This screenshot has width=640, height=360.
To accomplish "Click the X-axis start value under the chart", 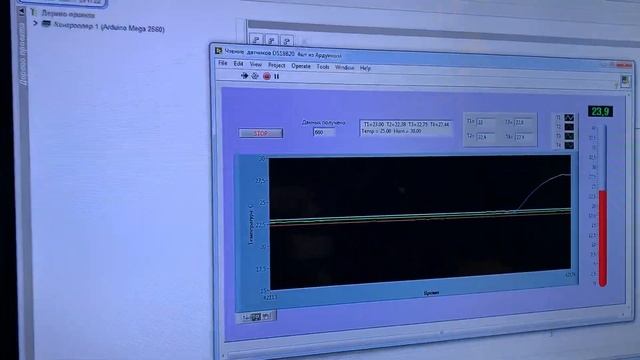I will pyautogui.click(x=270, y=298).
